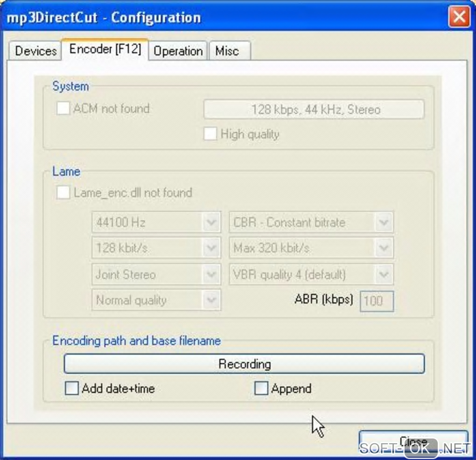The image size is (476, 460).
Task: Open the Max 320 kbit/s dropdown
Action: [x=311, y=248]
